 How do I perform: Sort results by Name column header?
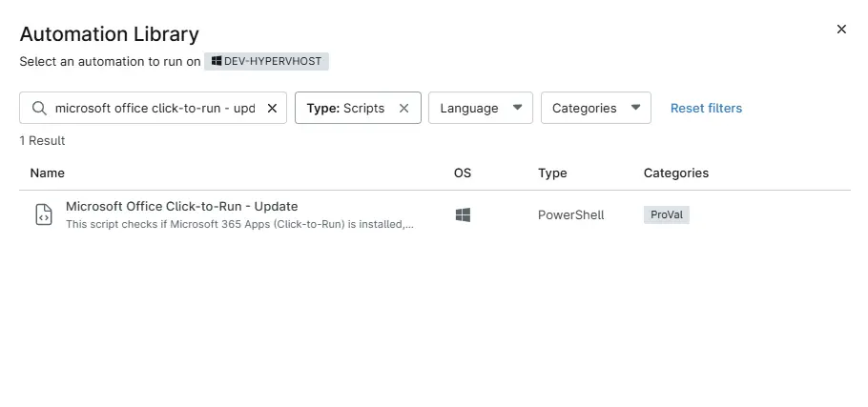tap(48, 173)
